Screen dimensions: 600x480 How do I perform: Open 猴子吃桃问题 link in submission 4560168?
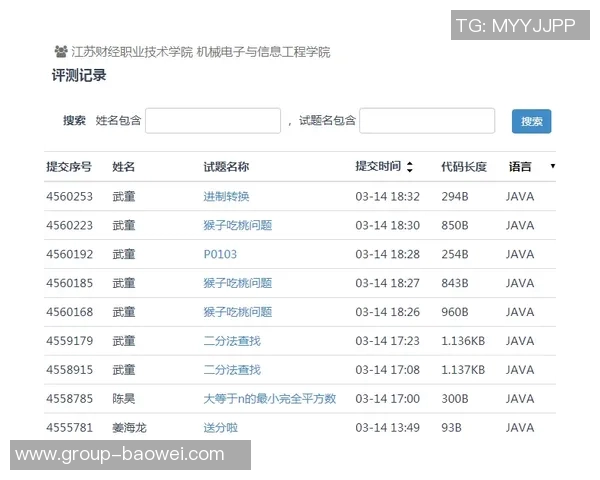point(237,313)
